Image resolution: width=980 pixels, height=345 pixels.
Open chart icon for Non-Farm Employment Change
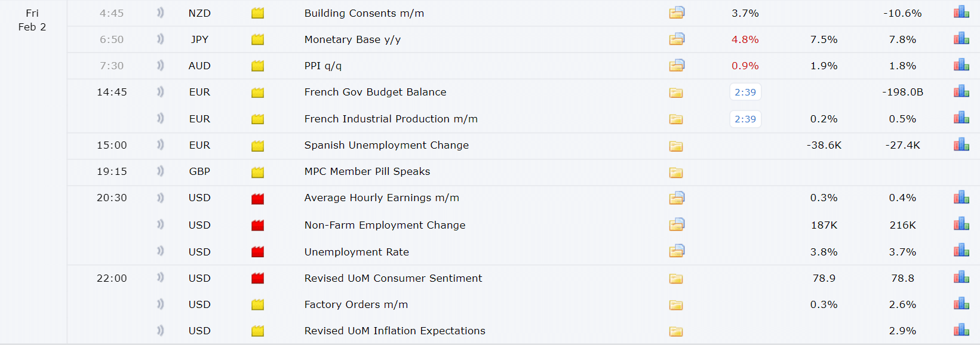click(x=961, y=224)
